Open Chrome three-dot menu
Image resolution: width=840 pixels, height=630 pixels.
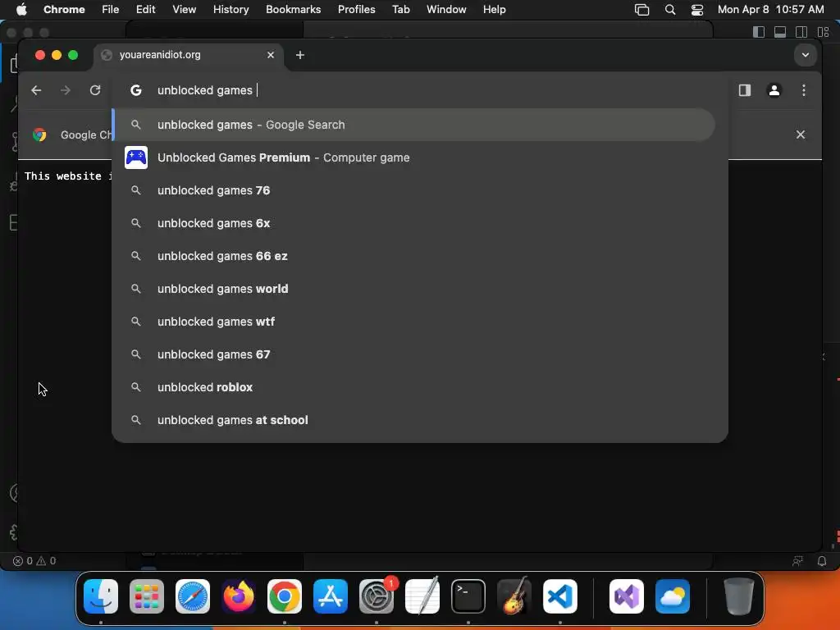click(x=804, y=90)
